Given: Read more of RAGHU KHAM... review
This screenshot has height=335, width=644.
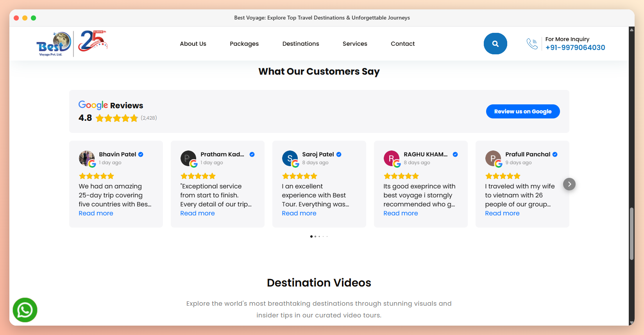Looking at the screenshot, I should [401, 213].
